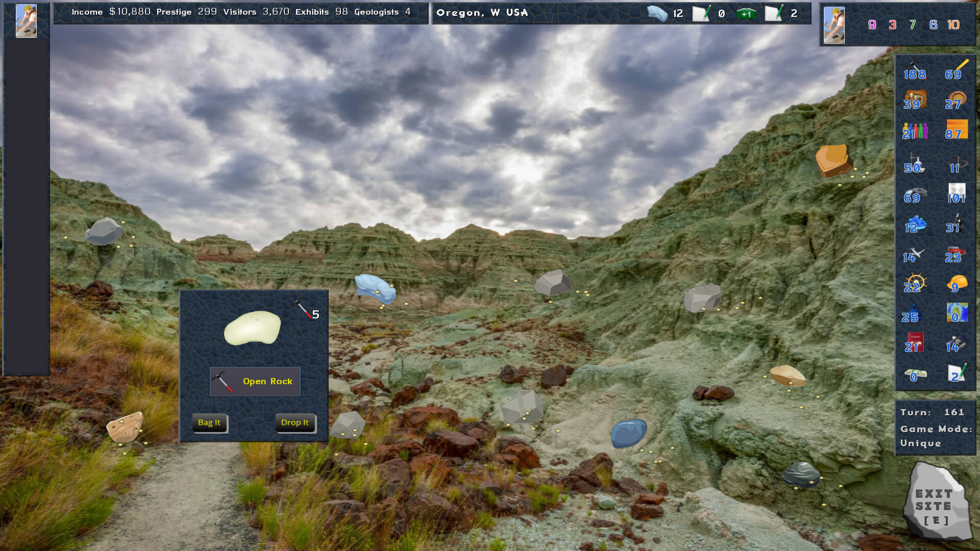Open the ammonite fossil icon showing 27
Screen dimensions: 980x551
tap(956, 97)
